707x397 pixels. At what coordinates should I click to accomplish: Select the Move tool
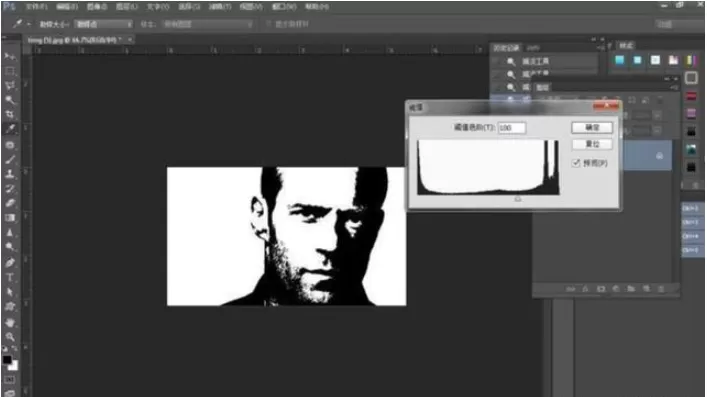click(x=9, y=57)
